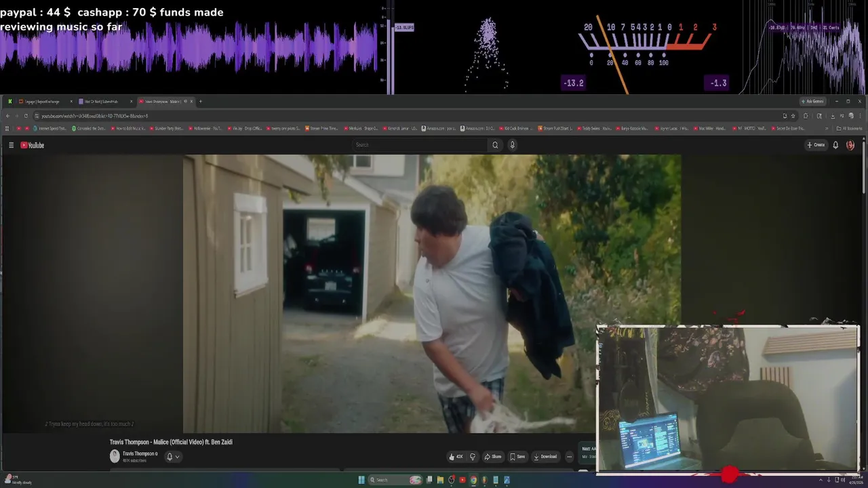Bookmark this page with star icon
Image resolution: width=868 pixels, height=488 pixels.
[793, 116]
